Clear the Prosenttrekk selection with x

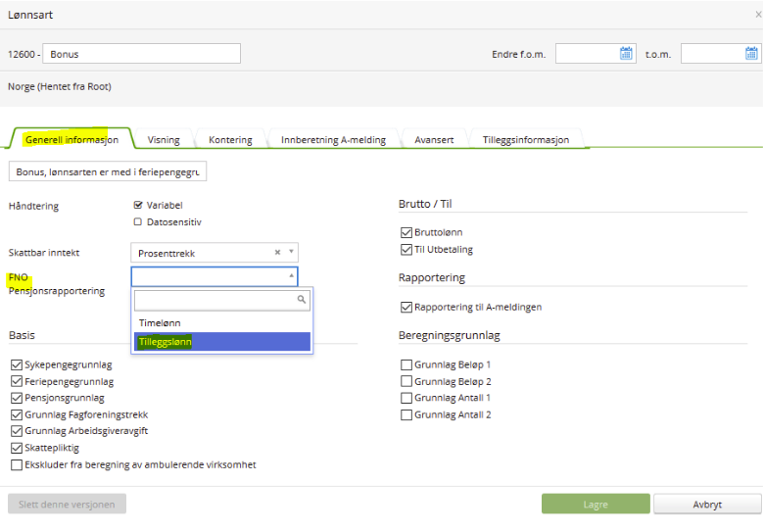[277, 253]
